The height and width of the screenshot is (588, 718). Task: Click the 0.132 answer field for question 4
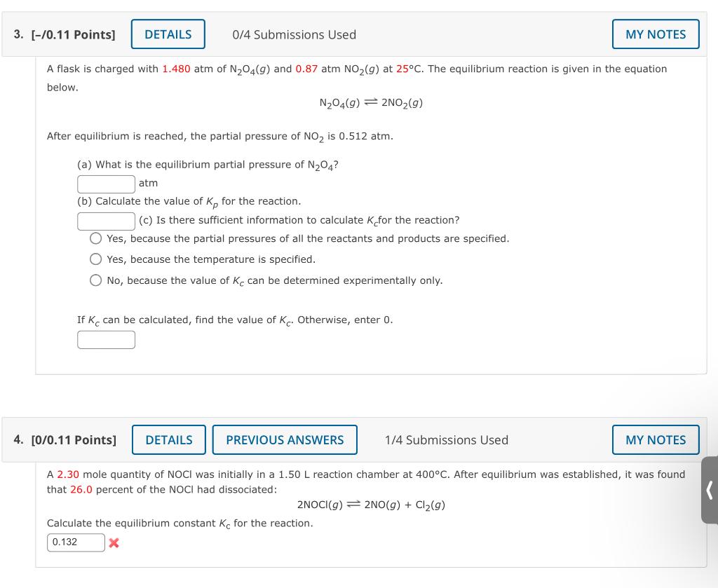pyautogui.click(x=76, y=542)
